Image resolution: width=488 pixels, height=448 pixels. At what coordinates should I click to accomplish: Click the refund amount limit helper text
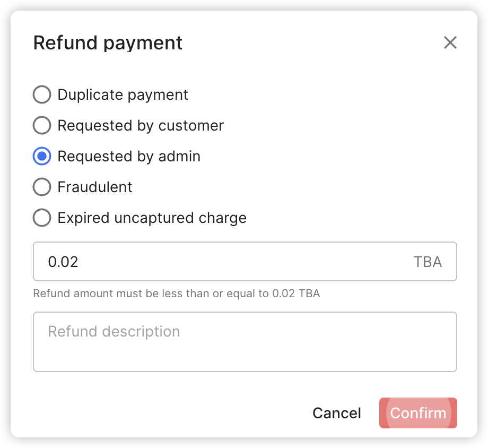click(176, 294)
